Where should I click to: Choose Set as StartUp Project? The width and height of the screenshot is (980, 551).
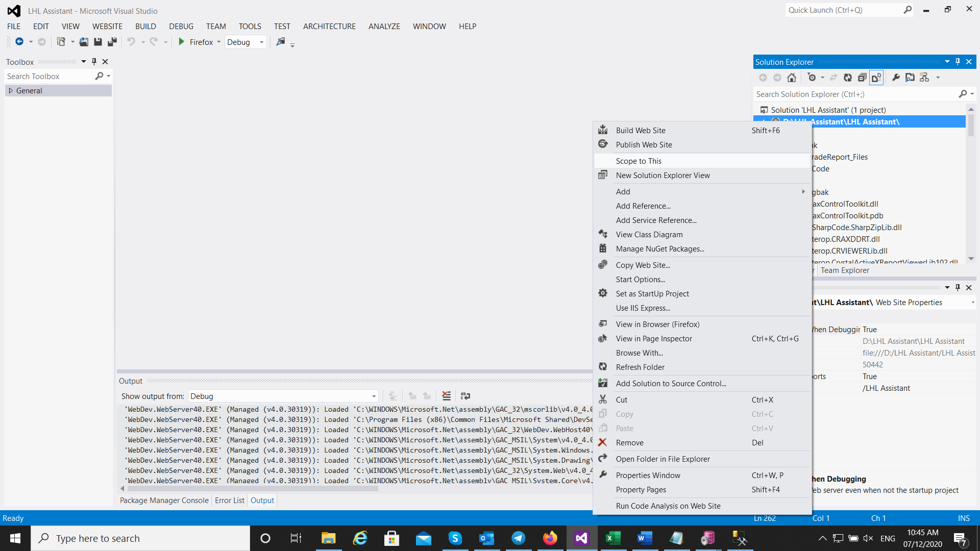click(x=702, y=294)
